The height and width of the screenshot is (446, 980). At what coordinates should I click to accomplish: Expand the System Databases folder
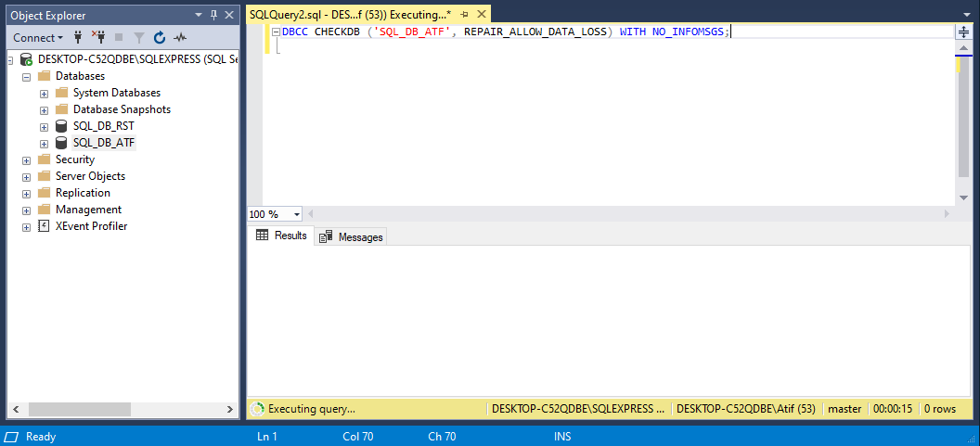tap(44, 93)
